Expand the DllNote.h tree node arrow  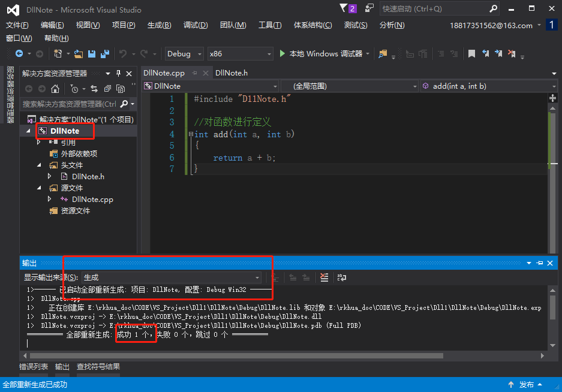pyautogui.click(x=50, y=176)
